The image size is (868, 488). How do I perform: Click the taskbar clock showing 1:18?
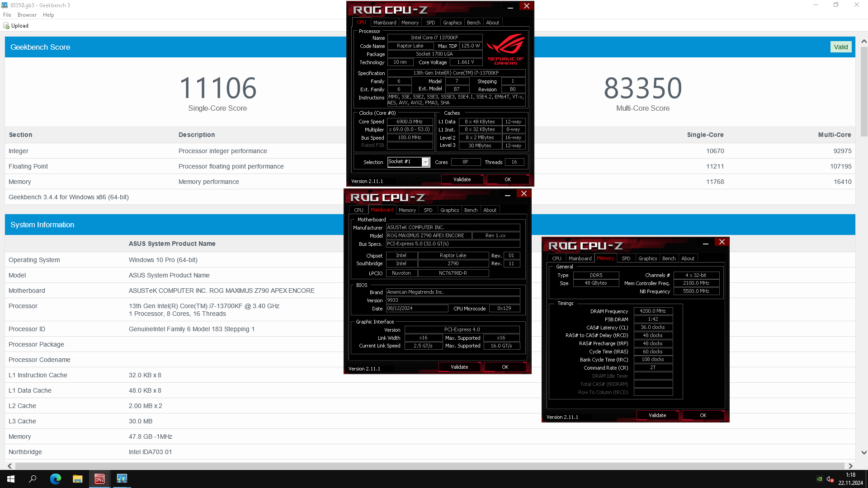click(x=850, y=475)
